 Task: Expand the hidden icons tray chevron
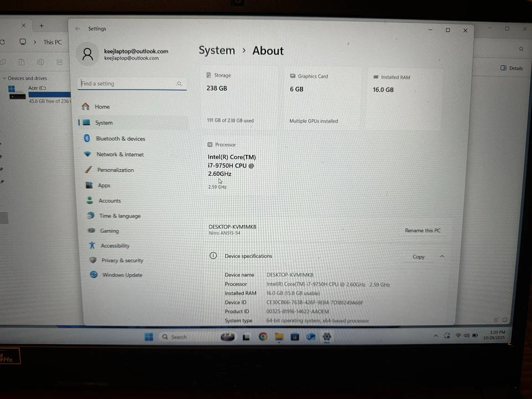pyautogui.click(x=436, y=336)
